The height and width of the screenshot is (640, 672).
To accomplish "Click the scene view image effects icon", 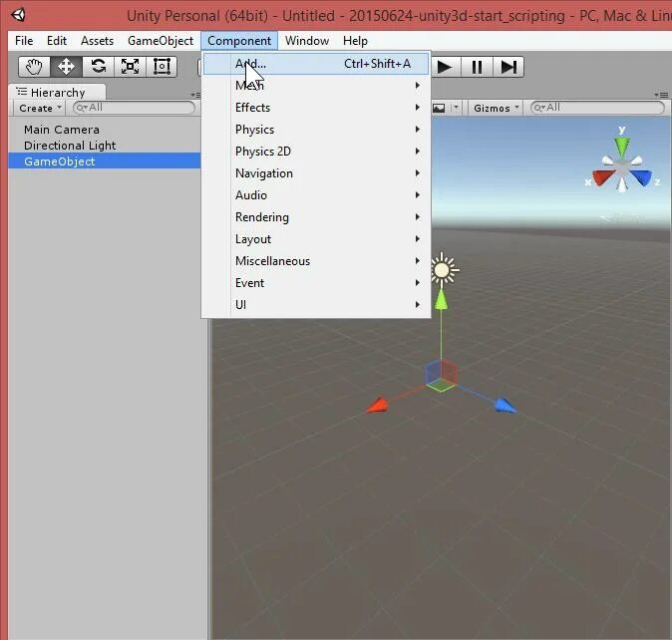I will (439, 108).
